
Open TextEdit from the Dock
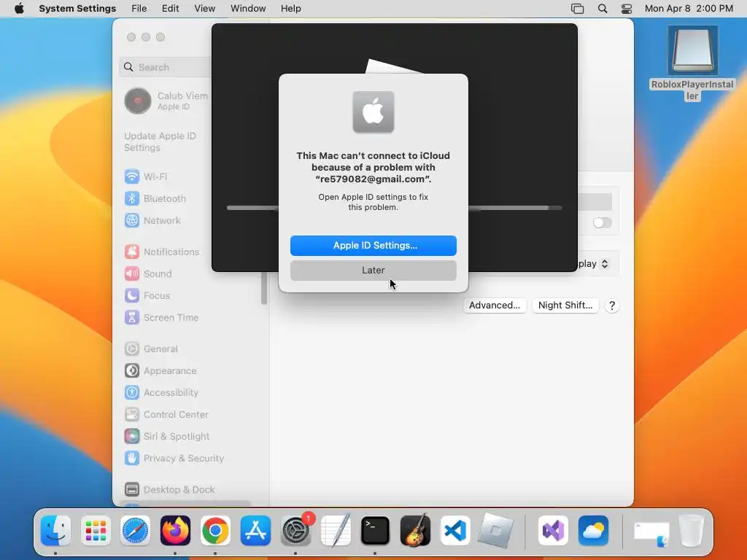[336, 531]
